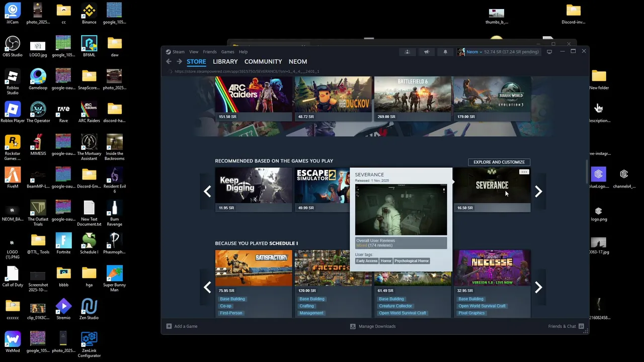Open the Games menu
Viewport: 644px width, 362px height.
[x=228, y=52]
